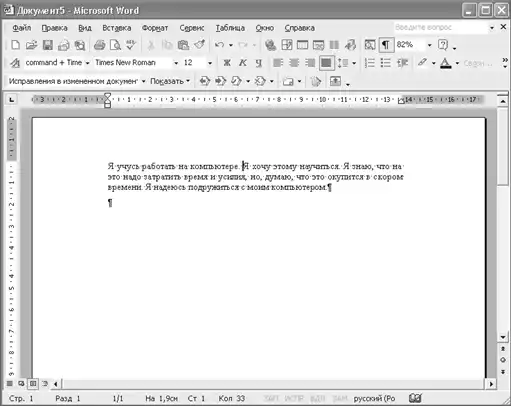
Task: Click the Insert Table icon
Action: coord(302,45)
